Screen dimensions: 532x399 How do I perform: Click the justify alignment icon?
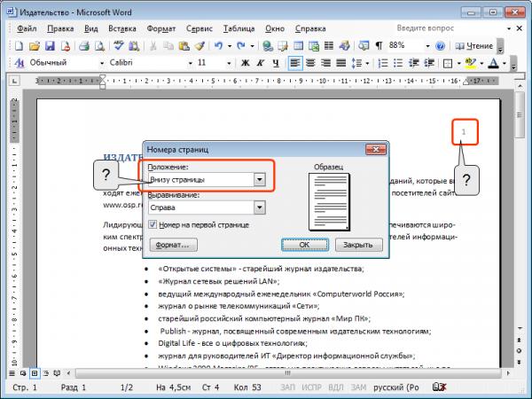click(x=341, y=63)
